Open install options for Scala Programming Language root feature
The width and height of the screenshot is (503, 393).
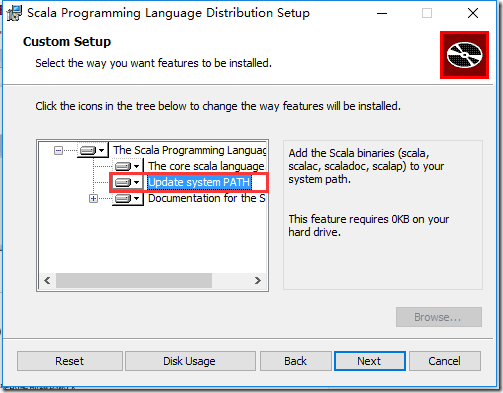coord(92,150)
